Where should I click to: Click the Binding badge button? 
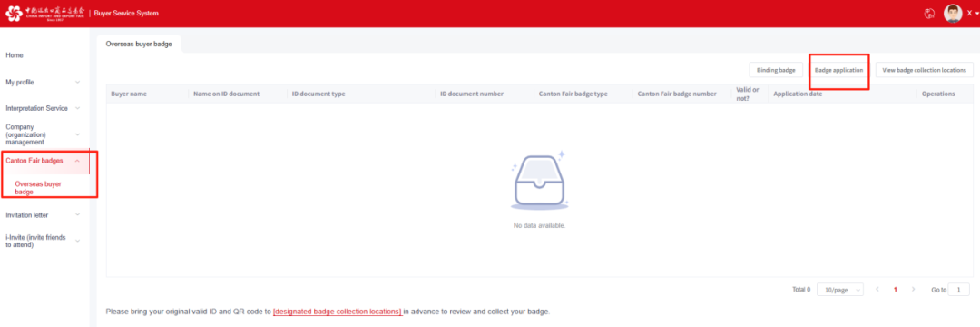point(776,70)
